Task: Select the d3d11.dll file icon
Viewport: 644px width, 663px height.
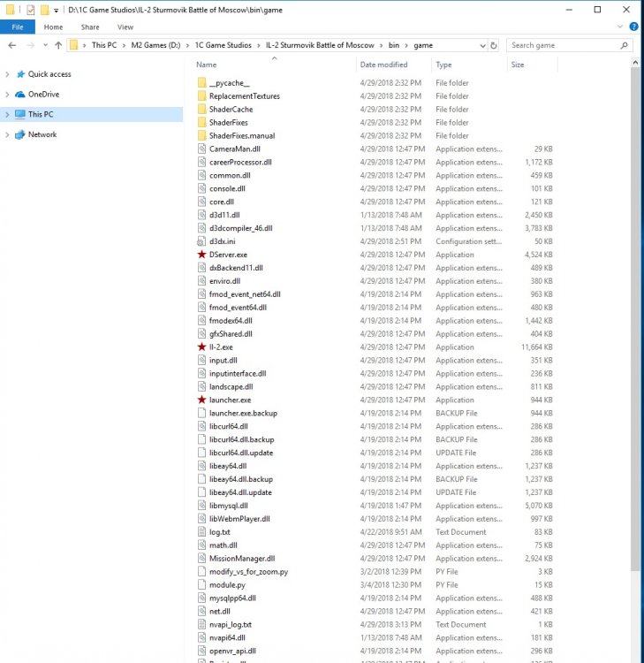Action: [x=202, y=215]
